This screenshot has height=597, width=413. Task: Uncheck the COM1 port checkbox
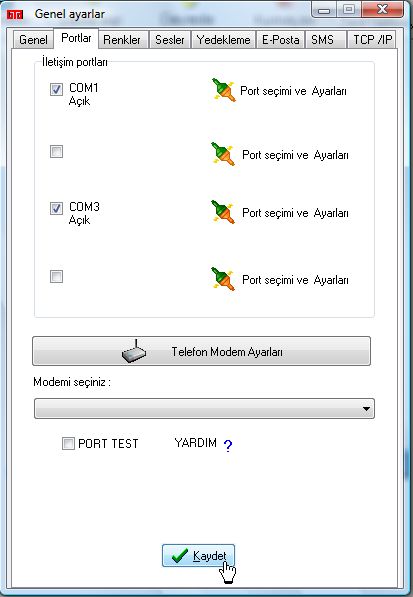[x=56, y=89]
